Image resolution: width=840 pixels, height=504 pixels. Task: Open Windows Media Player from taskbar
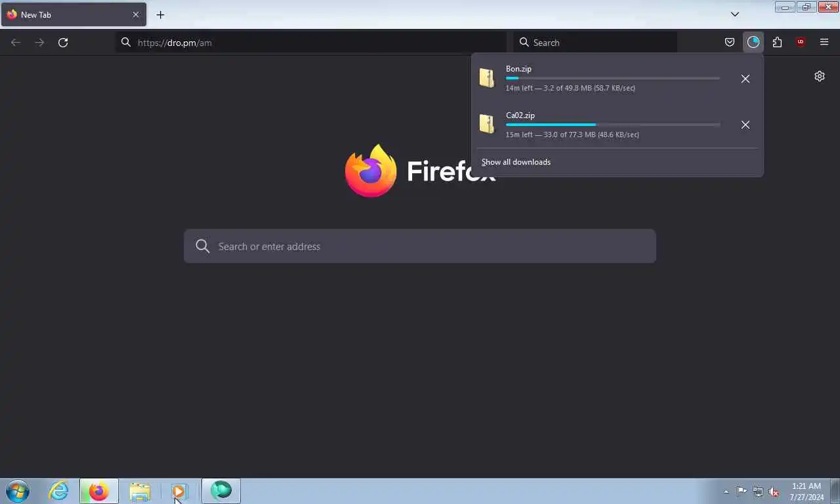(179, 491)
